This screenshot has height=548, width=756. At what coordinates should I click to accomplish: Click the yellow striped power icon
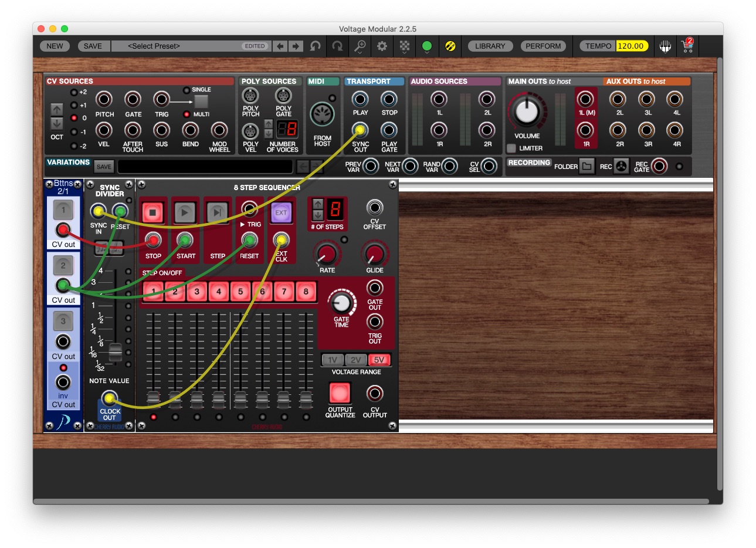pyautogui.click(x=450, y=46)
